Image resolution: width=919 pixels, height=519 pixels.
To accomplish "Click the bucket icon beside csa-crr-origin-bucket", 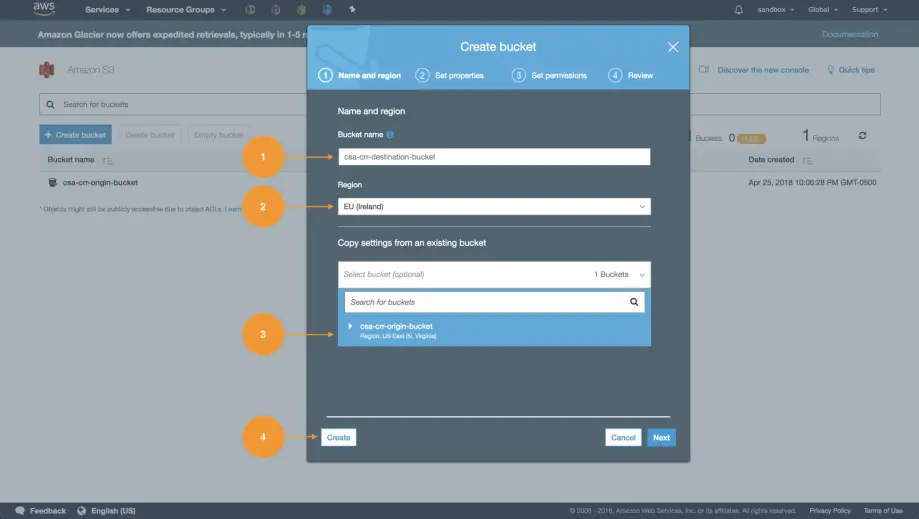I will [53, 183].
